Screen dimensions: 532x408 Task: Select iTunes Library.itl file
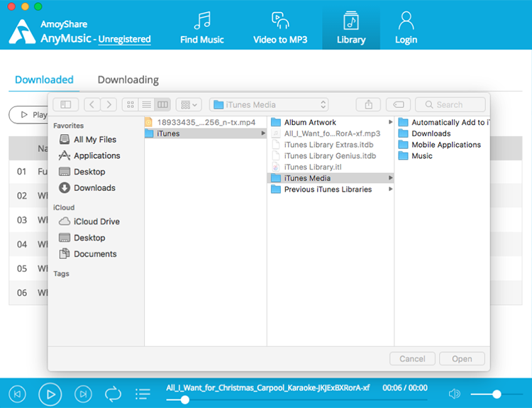[x=330, y=167]
